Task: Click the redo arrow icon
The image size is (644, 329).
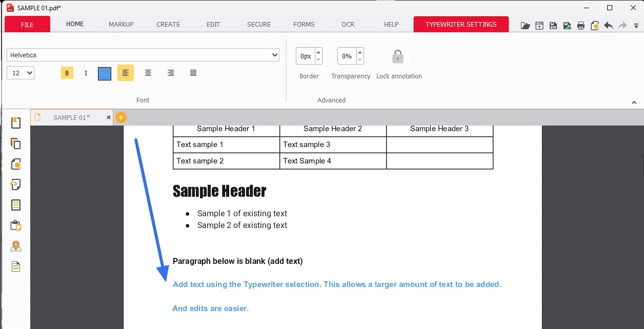Action: coord(622,26)
